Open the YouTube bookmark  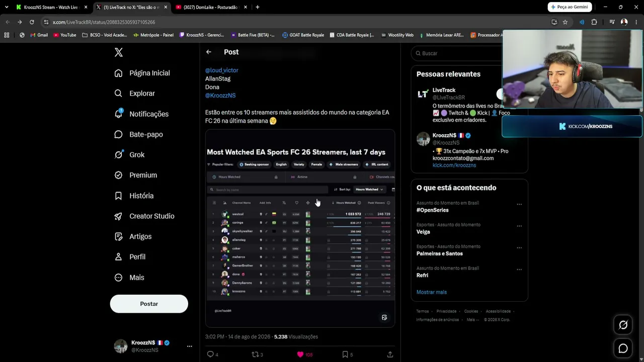tap(65, 35)
